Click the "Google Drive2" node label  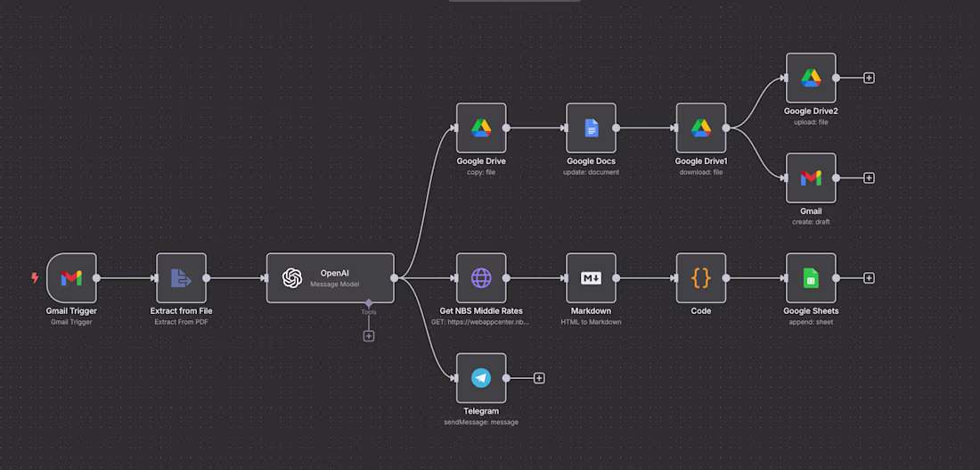[812, 111]
